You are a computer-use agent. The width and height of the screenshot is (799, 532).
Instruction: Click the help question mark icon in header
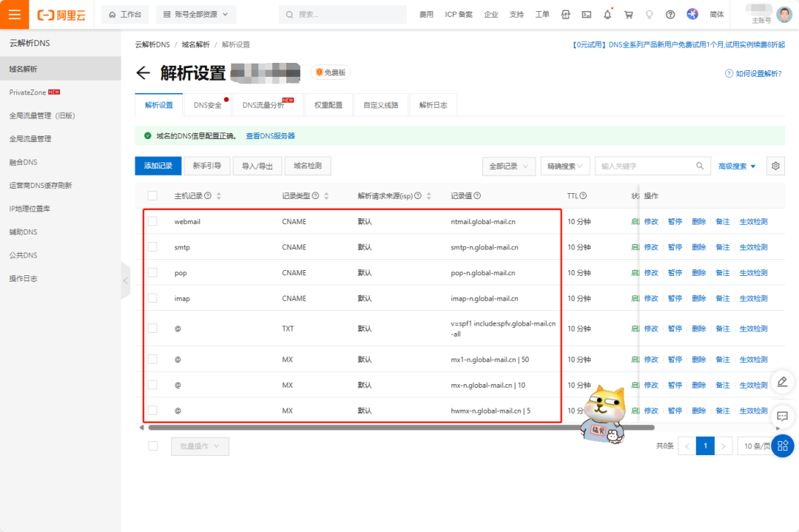[670, 14]
